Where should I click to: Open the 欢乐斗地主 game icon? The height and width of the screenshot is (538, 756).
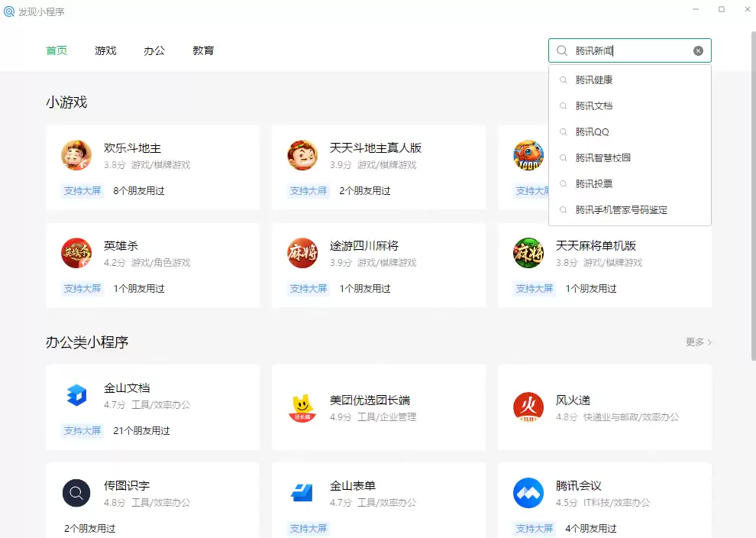click(76, 154)
